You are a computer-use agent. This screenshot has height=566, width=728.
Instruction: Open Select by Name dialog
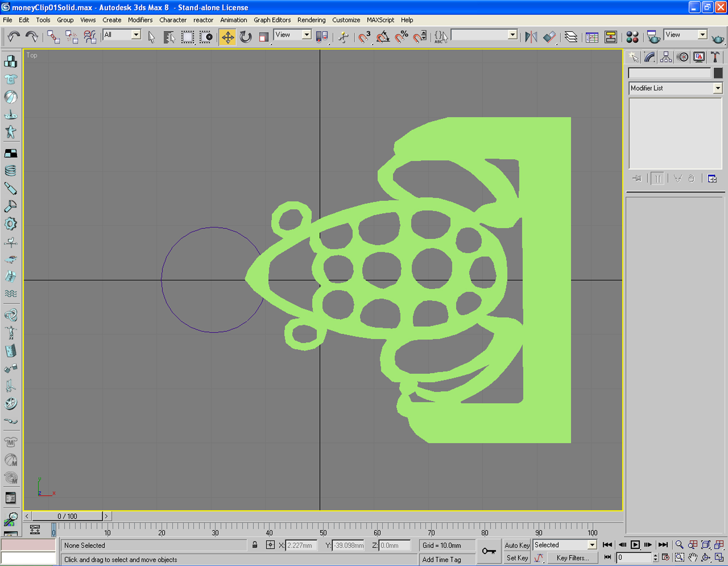click(x=169, y=37)
